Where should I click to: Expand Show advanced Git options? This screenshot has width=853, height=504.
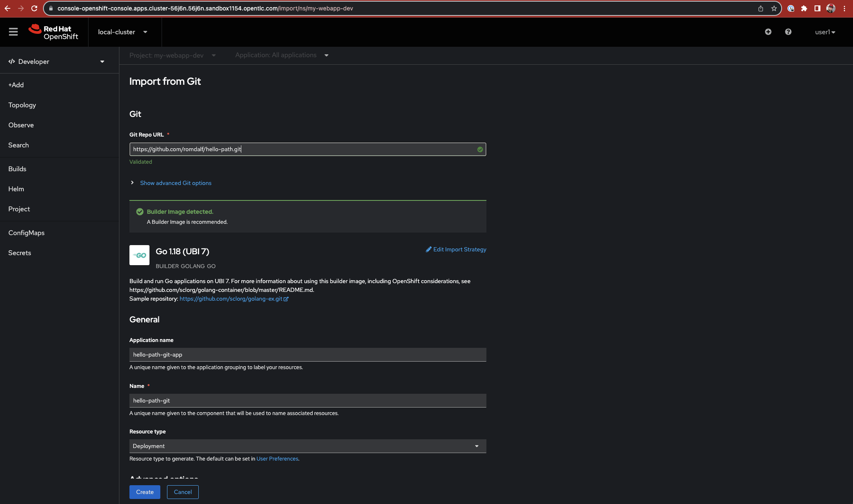(x=175, y=183)
